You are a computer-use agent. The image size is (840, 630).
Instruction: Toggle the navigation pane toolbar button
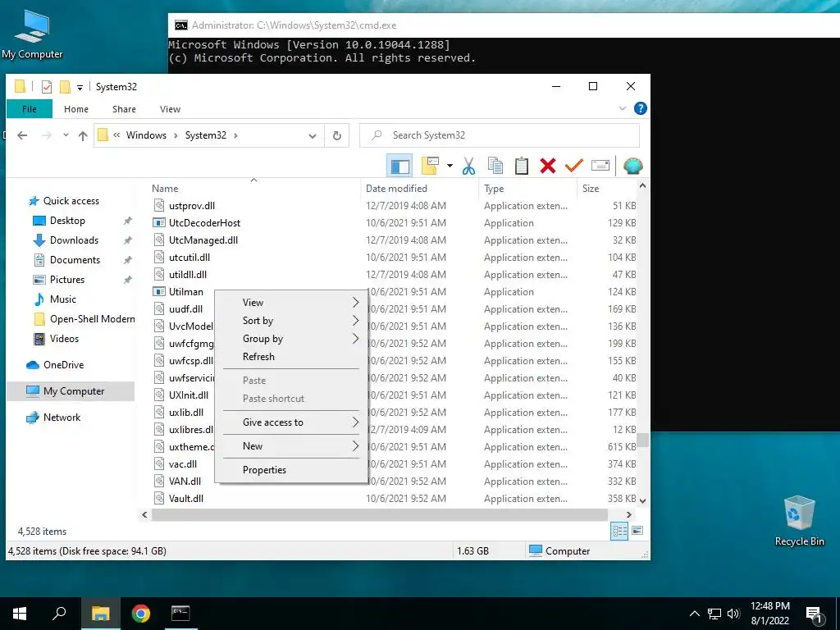click(399, 166)
